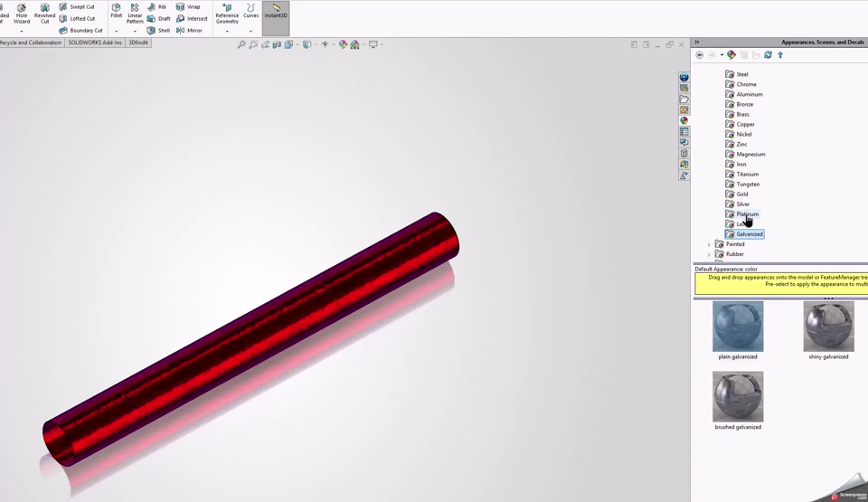
Task: Select the Fillet tool
Action: point(117,11)
